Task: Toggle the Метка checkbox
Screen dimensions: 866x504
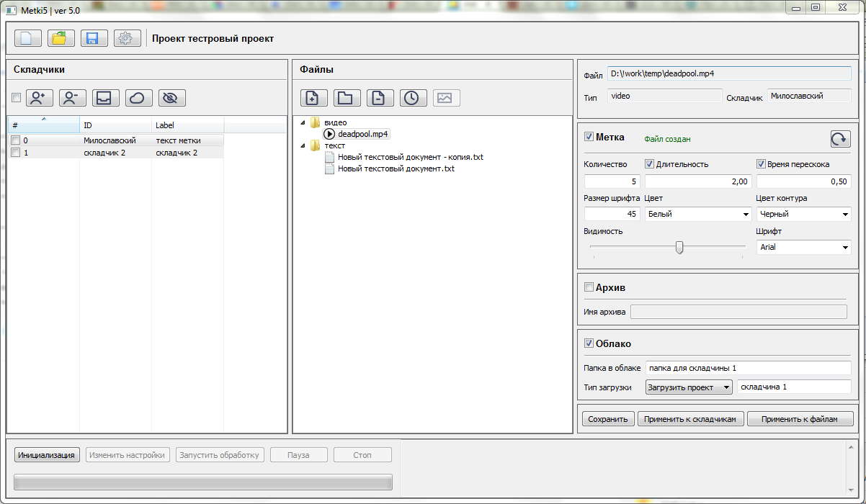Action: point(589,137)
